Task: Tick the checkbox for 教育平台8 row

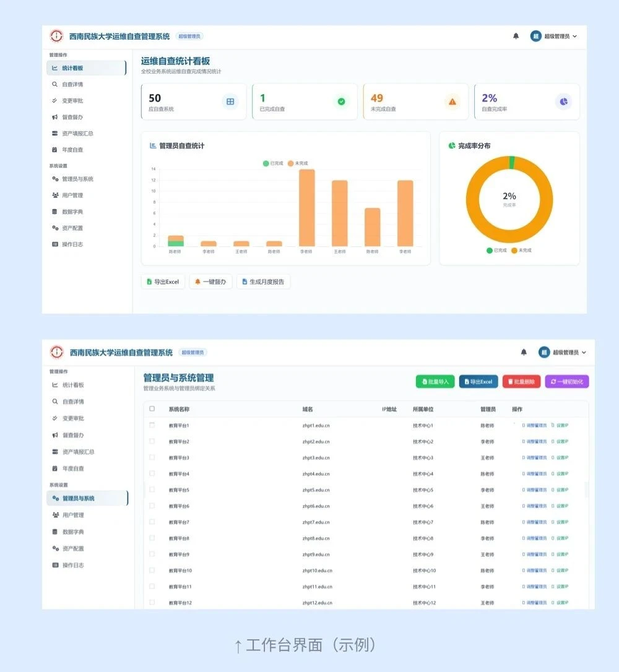Action: pyautogui.click(x=152, y=538)
